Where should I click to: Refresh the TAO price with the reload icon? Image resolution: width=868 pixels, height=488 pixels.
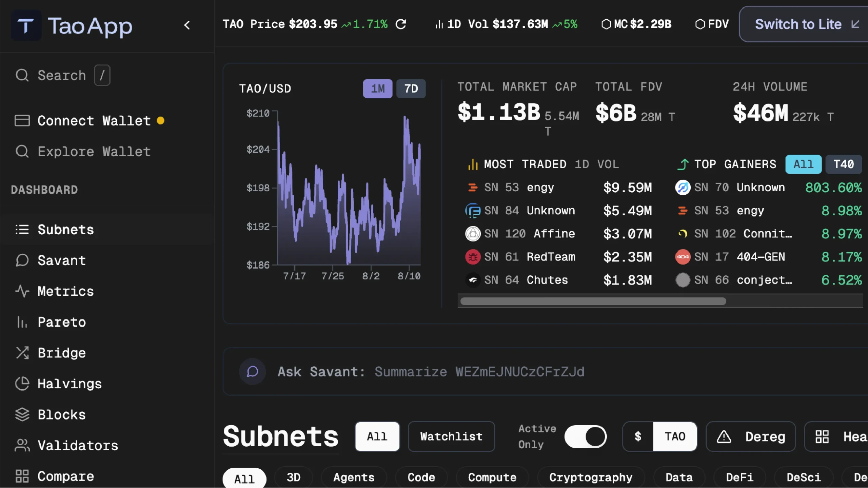point(401,24)
